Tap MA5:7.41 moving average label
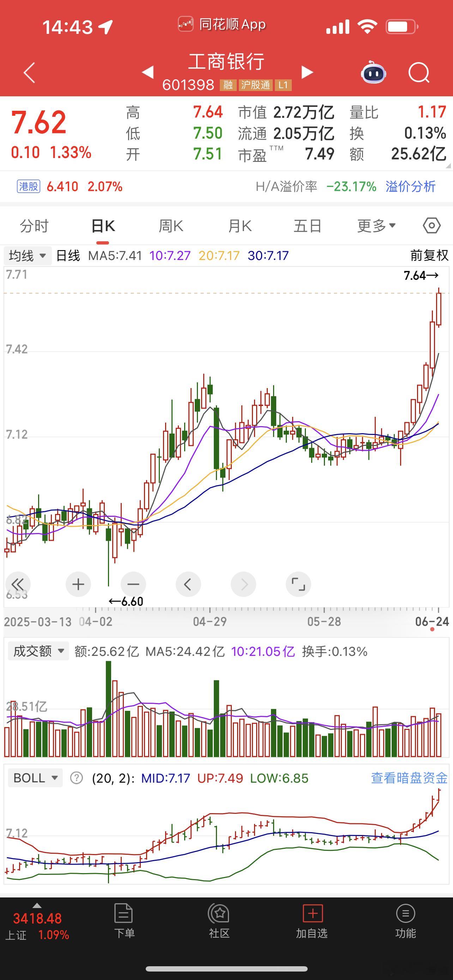Viewport: 453px width, 980px height. pos(115,255)
